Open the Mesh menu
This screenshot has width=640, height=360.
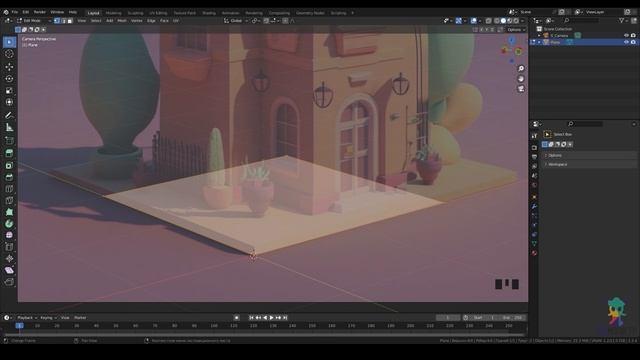(x=122, y=20)
